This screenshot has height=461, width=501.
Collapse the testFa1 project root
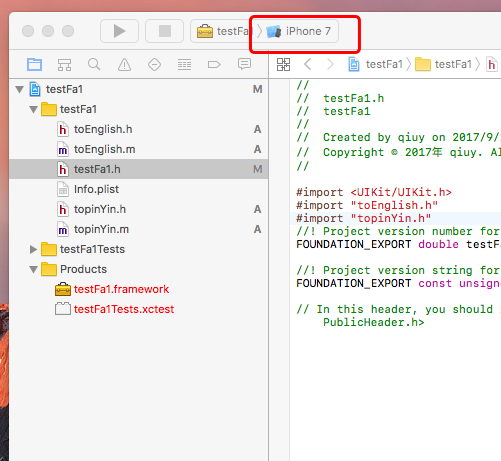click(20, 89)
